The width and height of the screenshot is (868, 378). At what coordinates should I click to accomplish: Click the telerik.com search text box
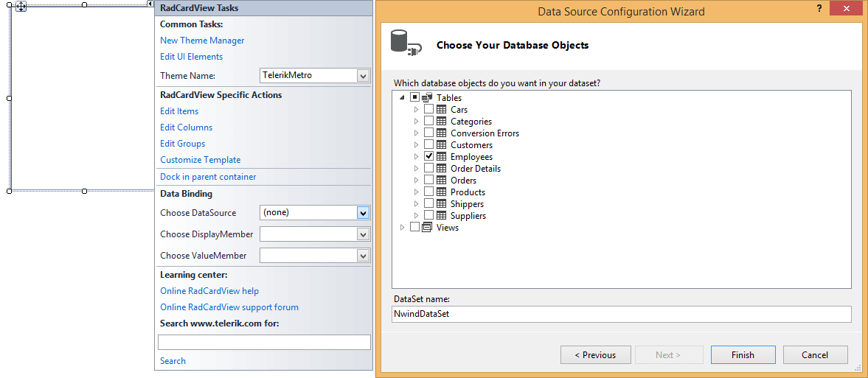pos(264,342)
